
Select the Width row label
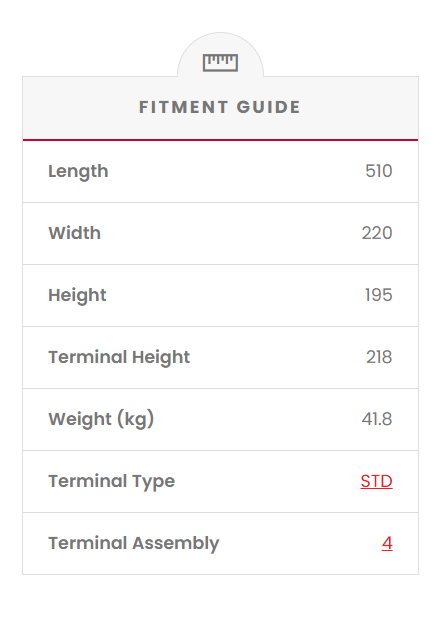click(74, 233)
